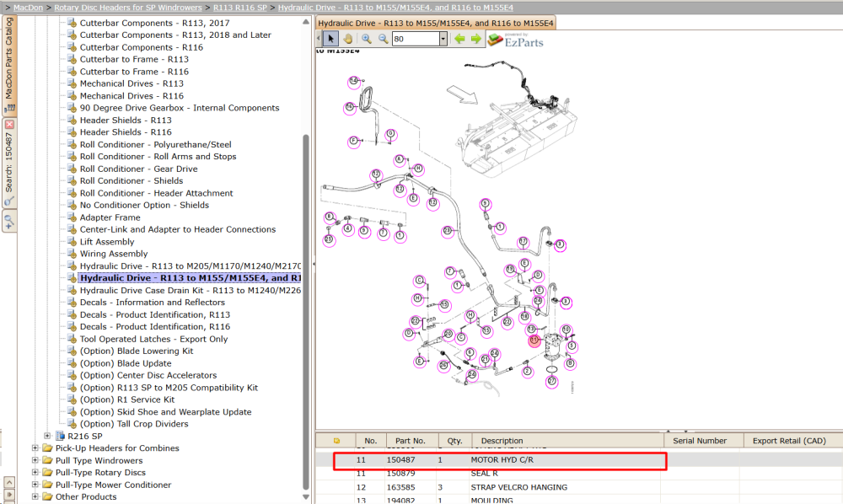Open Wiring Assembly in the tree
The image size is (843, 504).
[114, 254]
